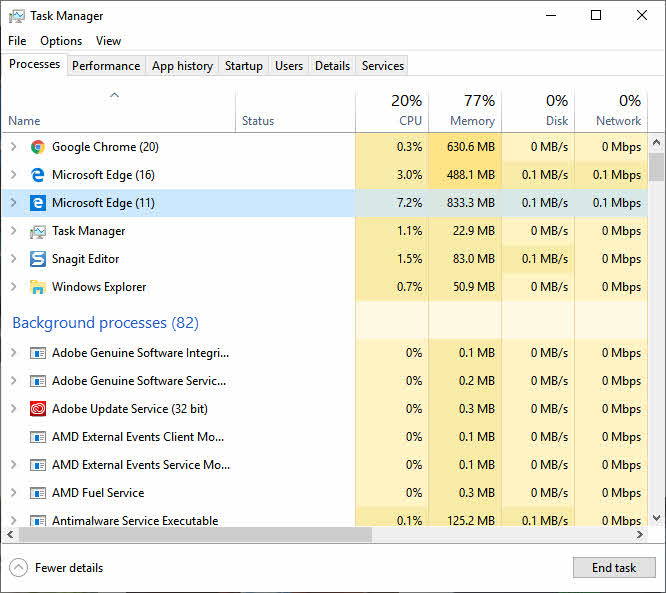Maximize the Task Manager window
Image resolution: width=666 pixels, height=593 pixels.
tap(596, 16)
